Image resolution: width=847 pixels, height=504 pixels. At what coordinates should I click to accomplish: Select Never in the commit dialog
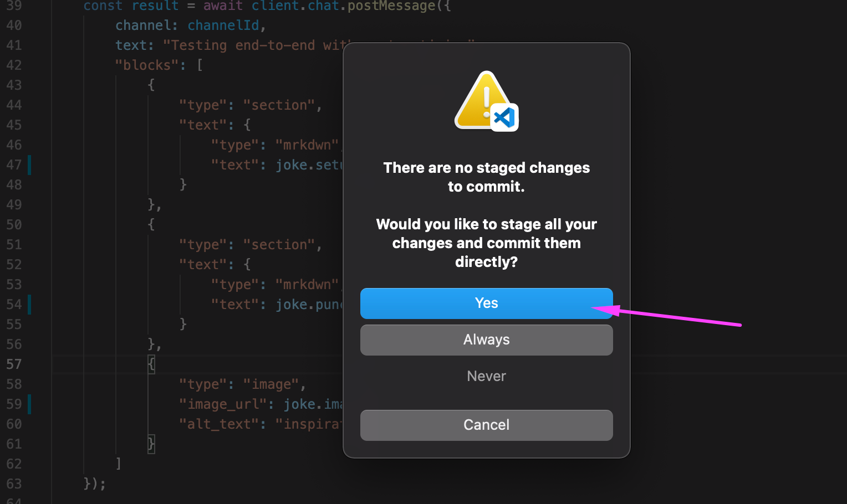coord(486,376)
